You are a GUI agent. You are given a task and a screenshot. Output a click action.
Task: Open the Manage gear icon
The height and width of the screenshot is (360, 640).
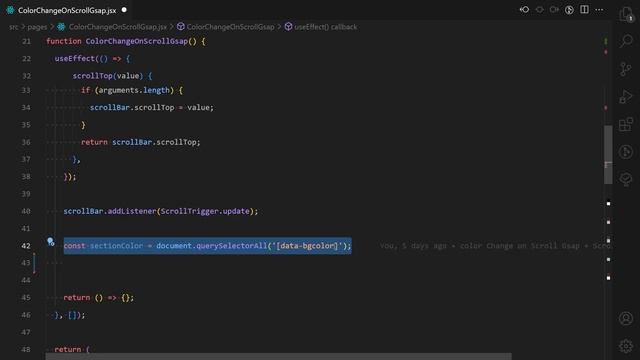[626, 346]
